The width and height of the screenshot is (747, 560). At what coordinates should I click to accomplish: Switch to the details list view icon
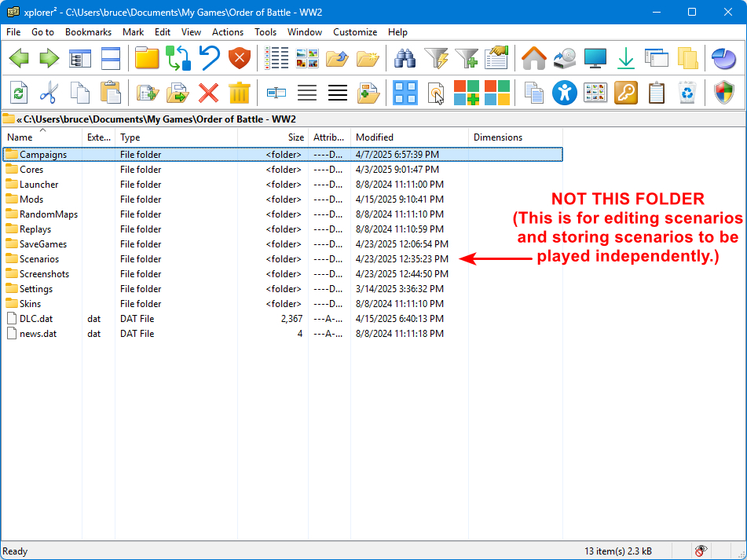276,59
